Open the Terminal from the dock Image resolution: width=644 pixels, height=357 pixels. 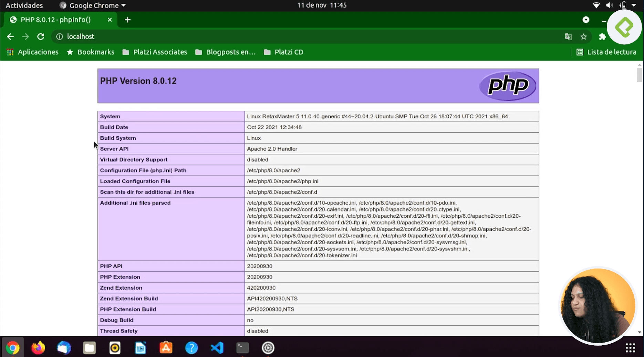[242, 348]
